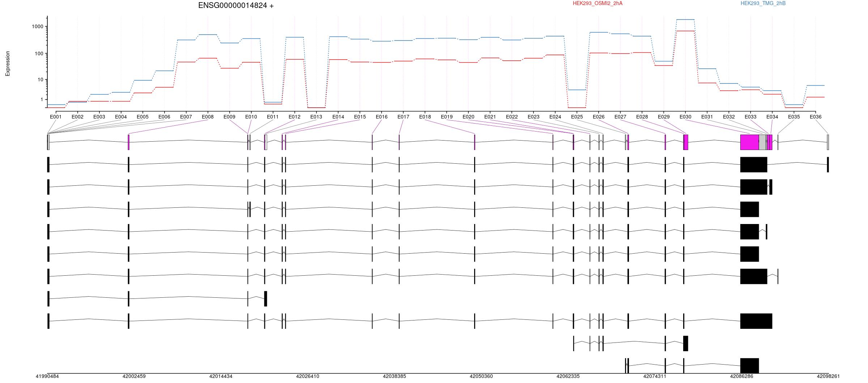Click exon label E004

pyautogui.click(x=121, y=117)
